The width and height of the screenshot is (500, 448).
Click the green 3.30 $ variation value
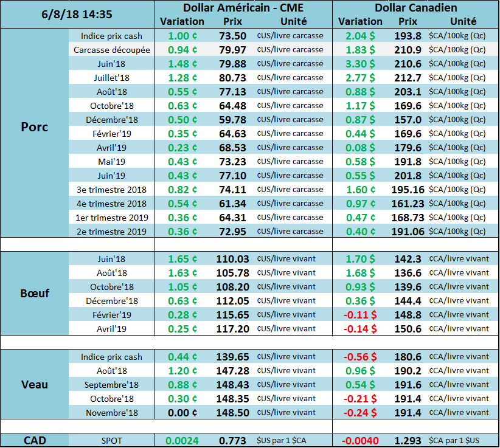tap(360, 64)
